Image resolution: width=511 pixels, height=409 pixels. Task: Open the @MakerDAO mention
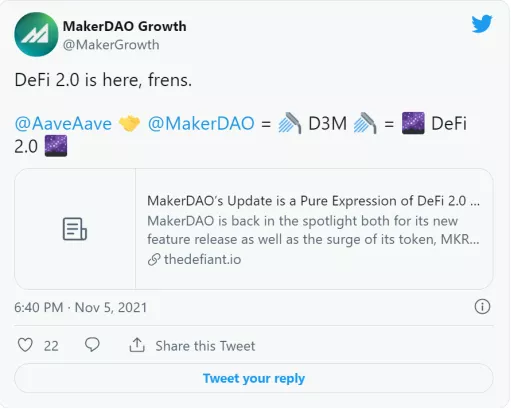click(201, 124)
